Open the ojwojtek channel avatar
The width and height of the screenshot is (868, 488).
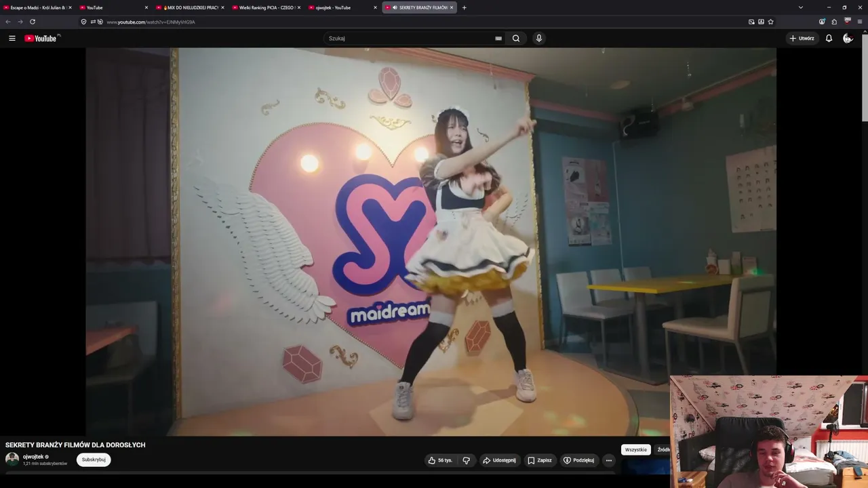(x=12, y=459)
